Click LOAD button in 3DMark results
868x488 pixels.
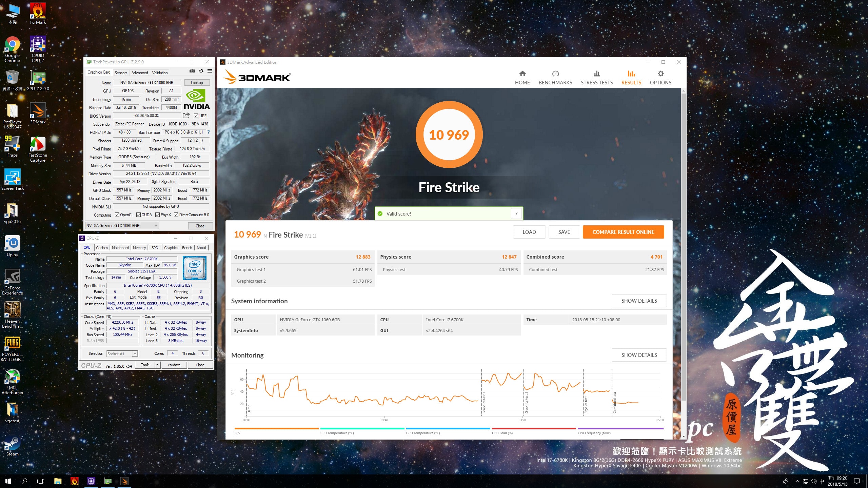tap(529, 232)
